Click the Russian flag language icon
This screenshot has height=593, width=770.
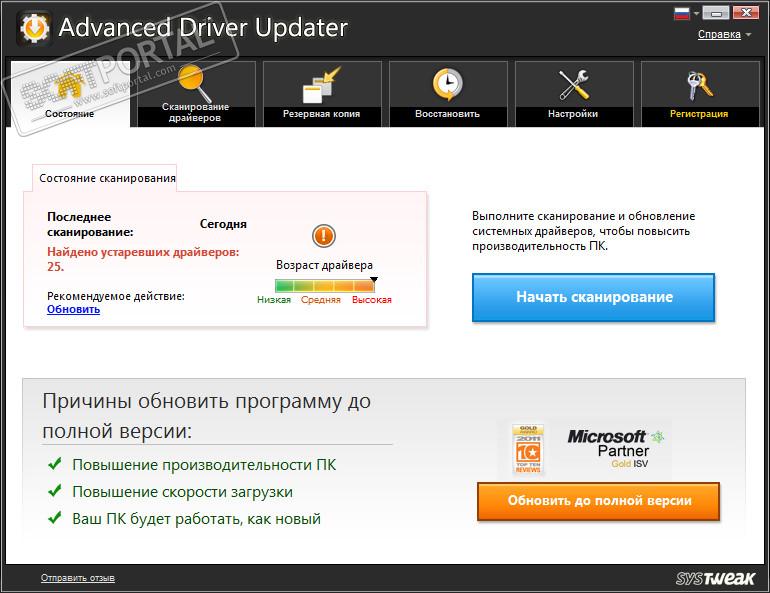682,13
